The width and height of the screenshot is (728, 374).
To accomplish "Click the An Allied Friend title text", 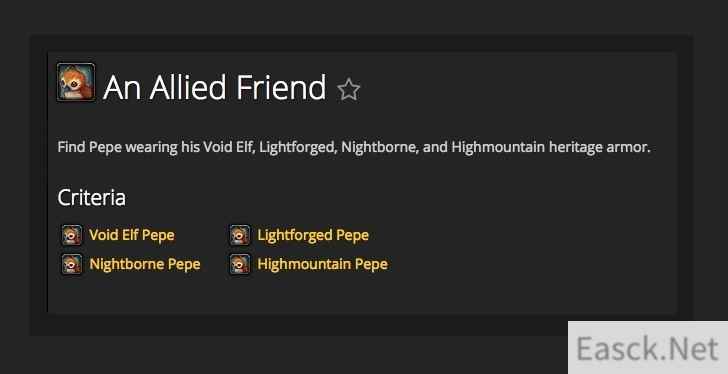I will (x=215, y=88).
